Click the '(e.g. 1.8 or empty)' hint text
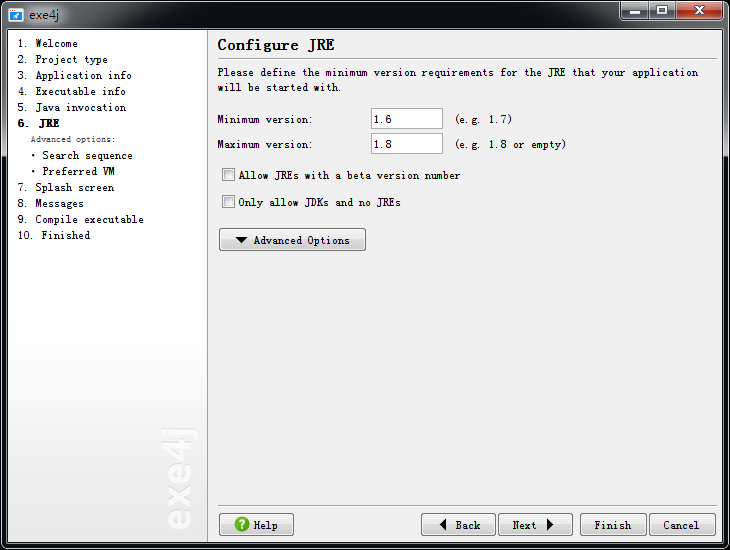The height and width of the screenshot is (550, 730). pyautogui.click(x=511, y=145)
